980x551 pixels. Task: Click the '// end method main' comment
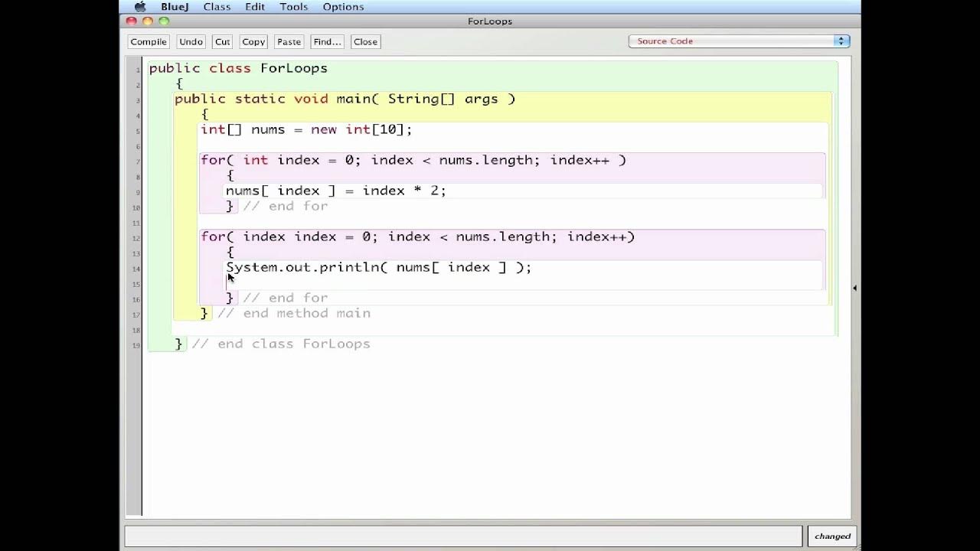pyautogui.click(x=294, y=313)
